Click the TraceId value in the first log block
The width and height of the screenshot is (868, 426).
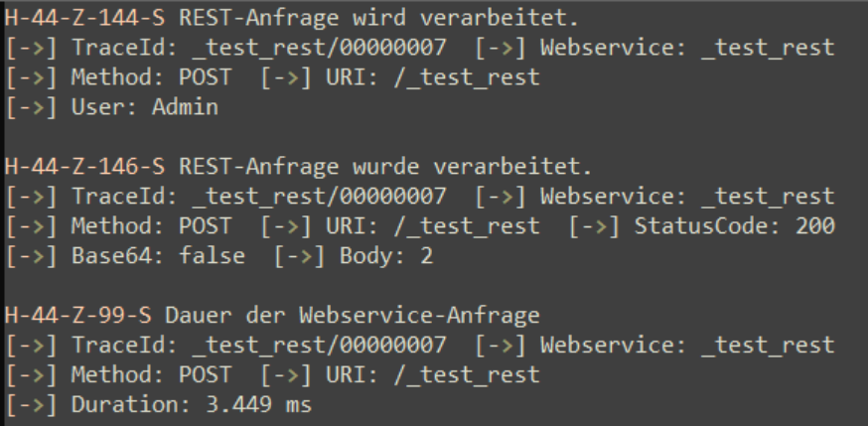[319, 48]
